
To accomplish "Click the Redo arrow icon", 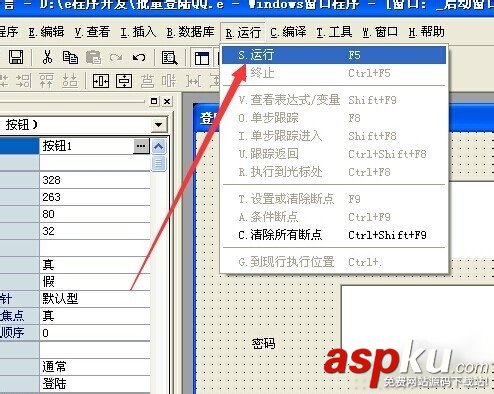I will tap(116, 58).
